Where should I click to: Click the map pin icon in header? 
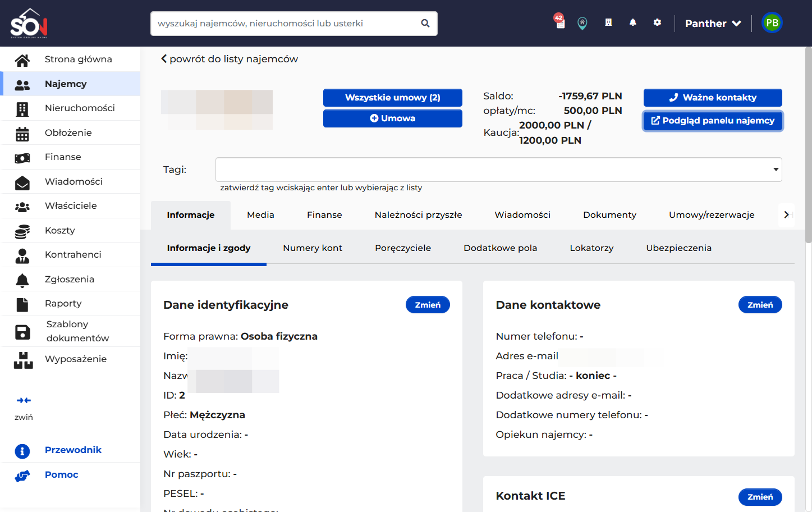(582, 23)
